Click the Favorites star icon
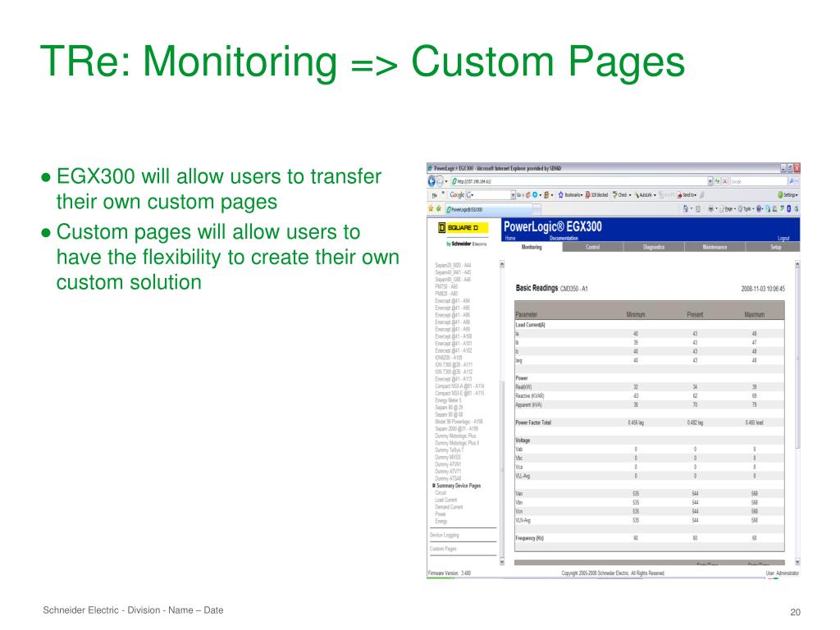840x630 pixels. pos(431,208)
